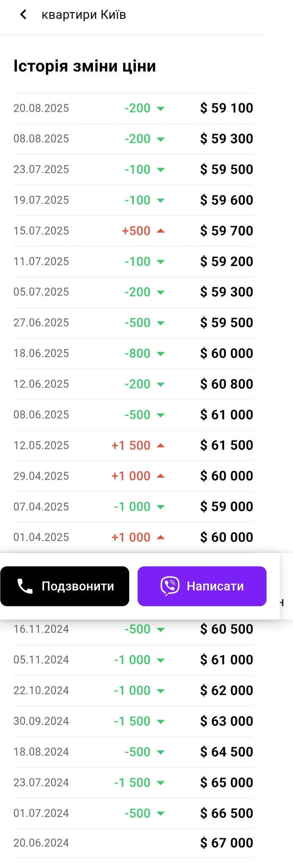Click green down arrow for 18.06.2025

coord(160,353)
